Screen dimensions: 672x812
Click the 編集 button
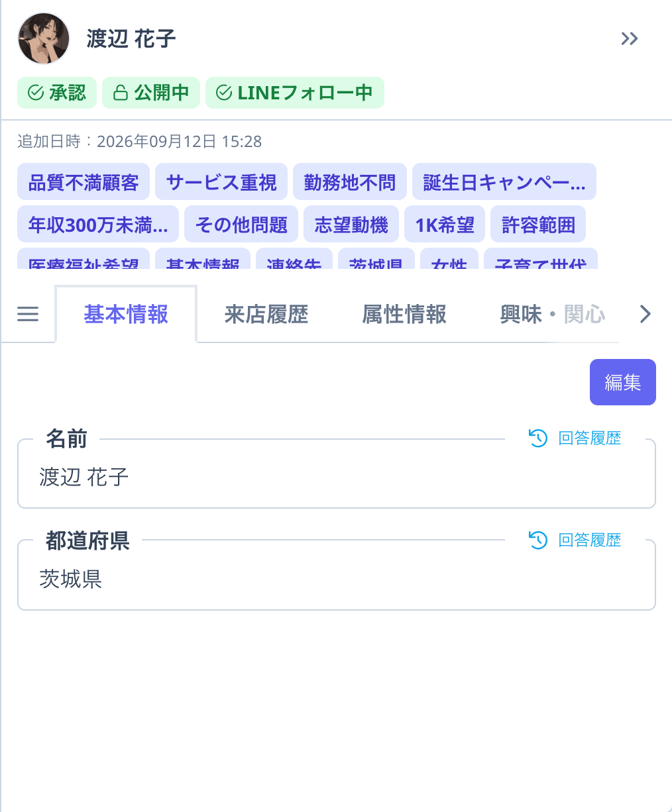coord(623,382)
